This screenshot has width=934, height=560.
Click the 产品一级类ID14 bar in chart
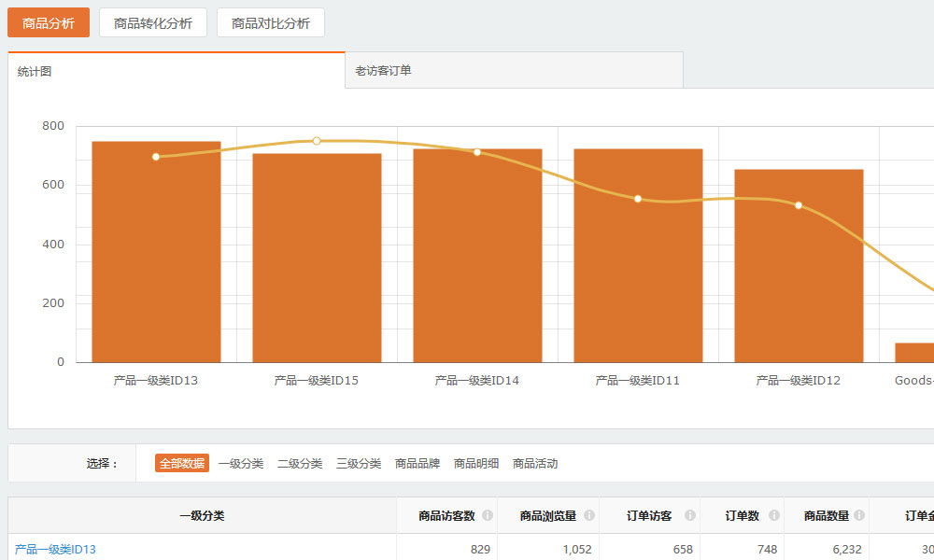477,256
